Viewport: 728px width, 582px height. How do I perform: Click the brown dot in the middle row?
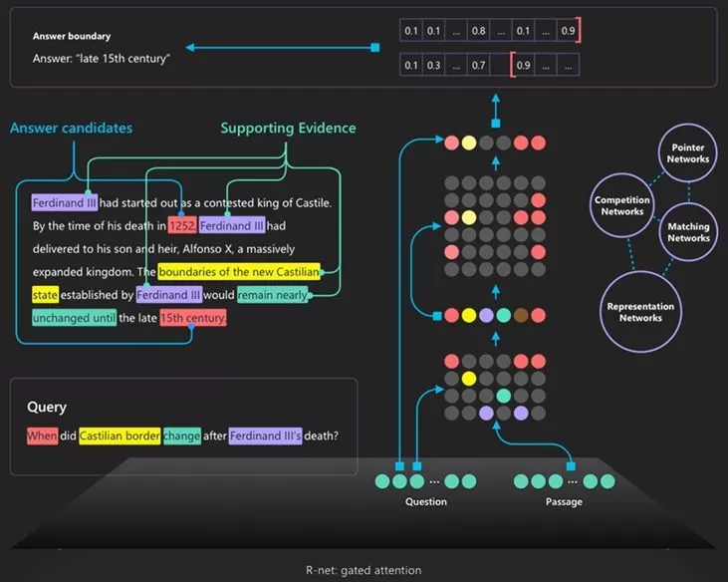coord(519,316)
